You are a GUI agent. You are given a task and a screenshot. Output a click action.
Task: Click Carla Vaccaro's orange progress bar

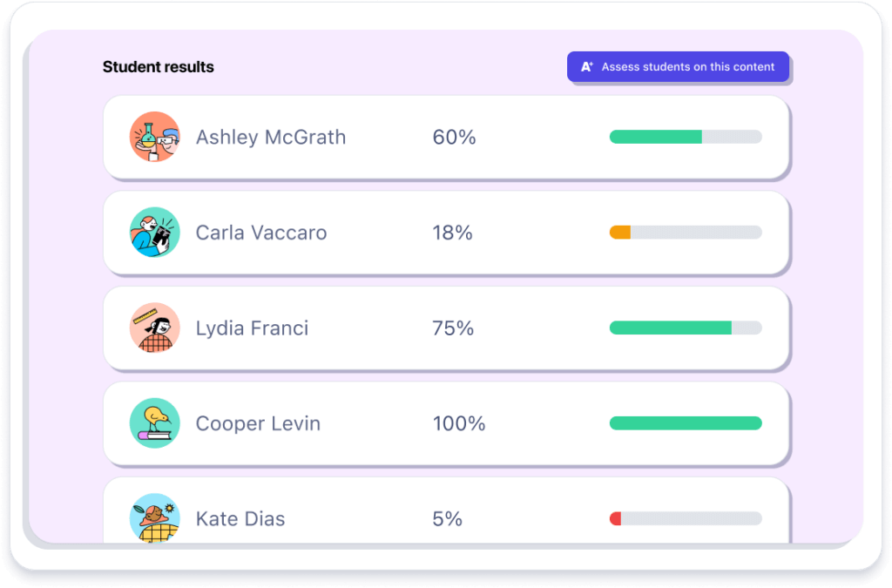[x=686, y=233]
